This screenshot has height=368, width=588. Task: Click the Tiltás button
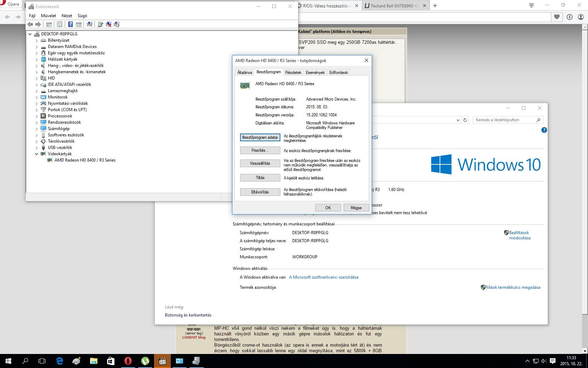click(260, 178)
